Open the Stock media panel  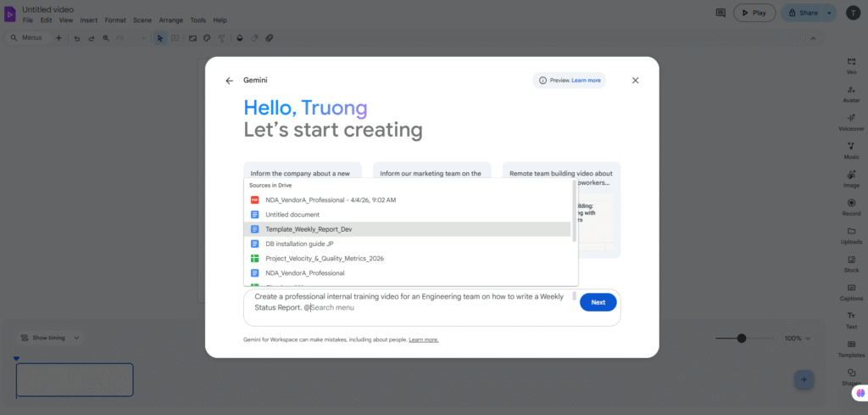coord(851,263)
